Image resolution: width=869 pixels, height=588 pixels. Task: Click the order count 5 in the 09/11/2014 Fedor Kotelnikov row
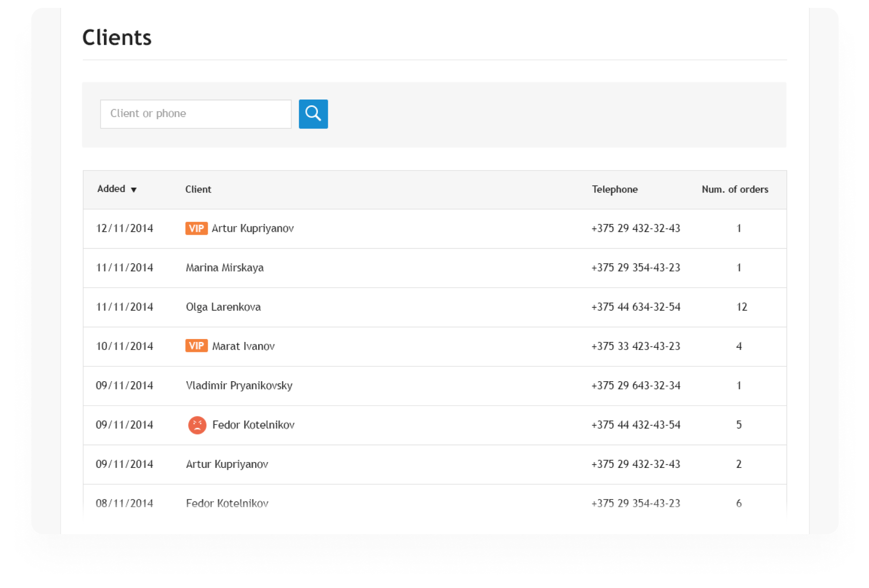coord(739,425)
